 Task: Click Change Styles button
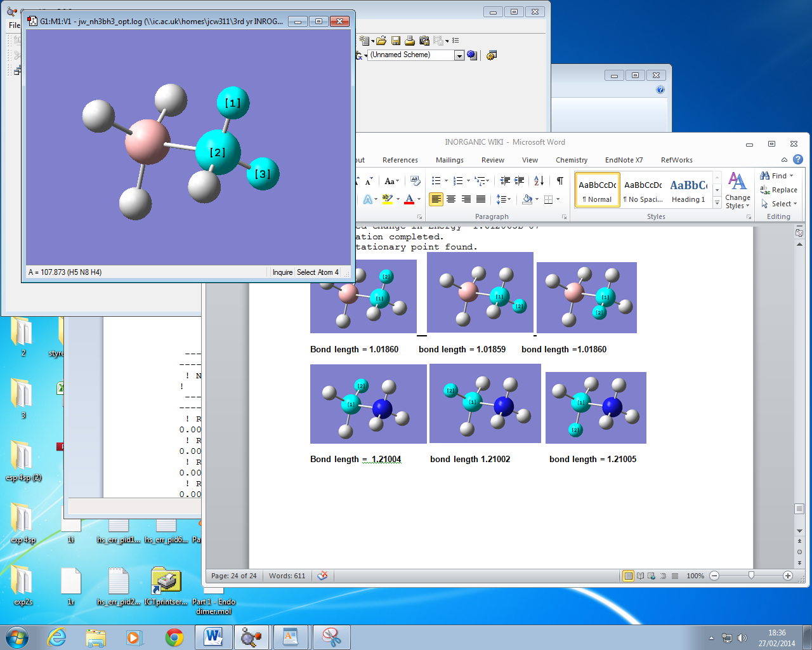(x=737, y=190)
